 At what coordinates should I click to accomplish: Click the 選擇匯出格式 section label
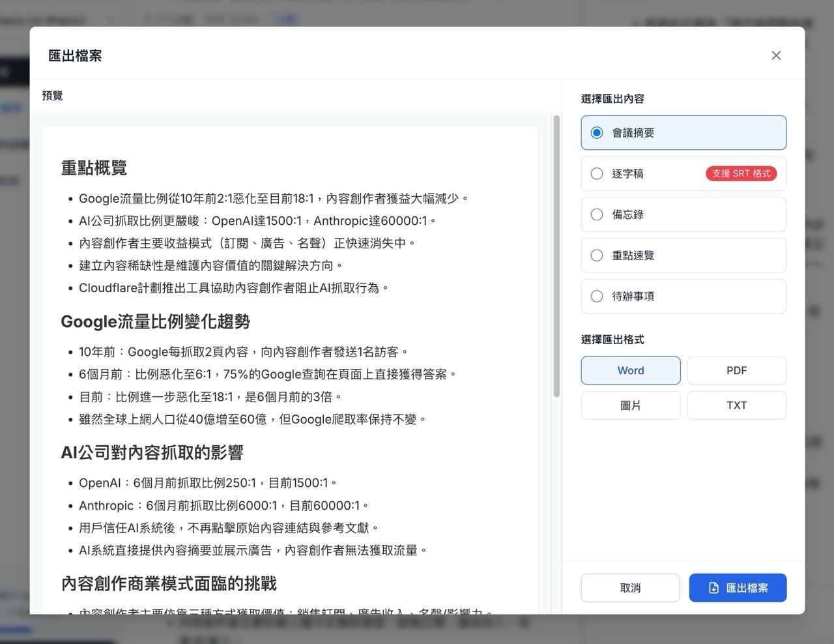coord(612,340)
